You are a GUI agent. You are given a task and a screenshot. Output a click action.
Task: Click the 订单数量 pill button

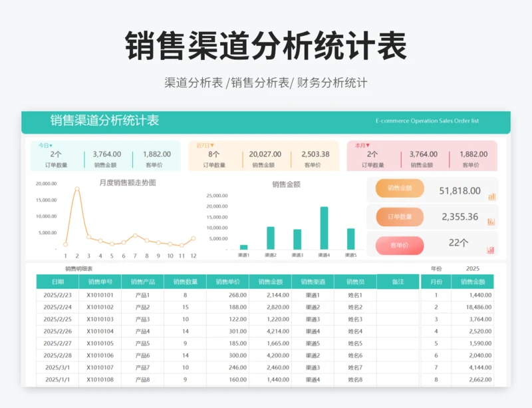[x=400, y=217]
